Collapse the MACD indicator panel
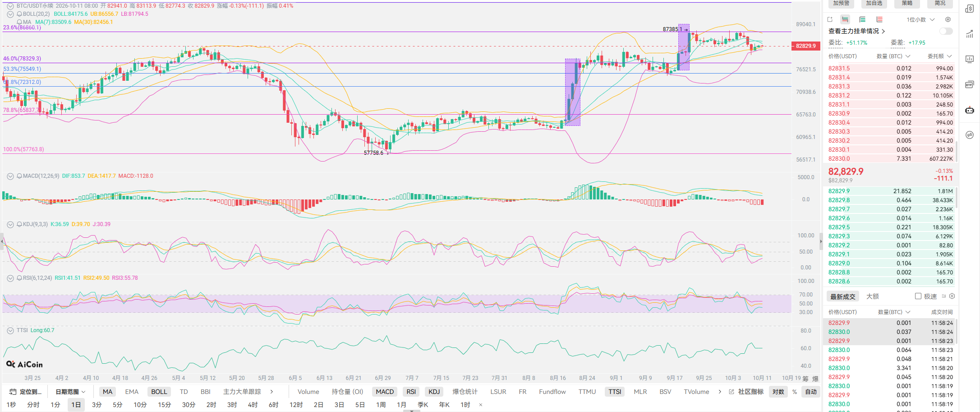980x412 pixels. [x=10, y=176]
